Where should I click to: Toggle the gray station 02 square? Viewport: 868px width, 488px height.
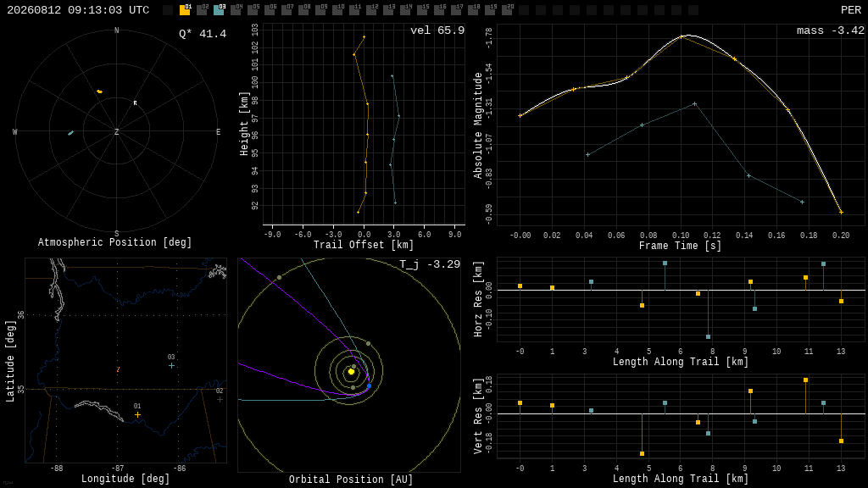pyautogui.click(x=202, y=10)
